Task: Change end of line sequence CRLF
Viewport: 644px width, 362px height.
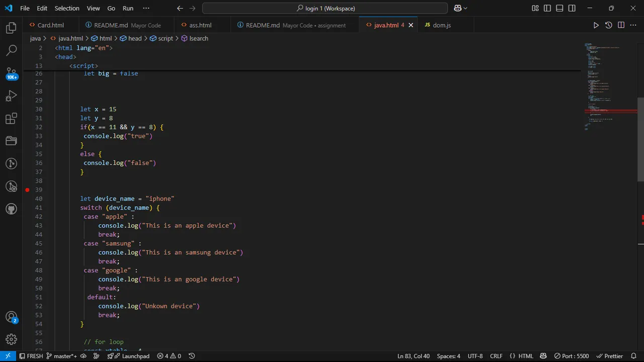Action: click(x=496, y=356)
